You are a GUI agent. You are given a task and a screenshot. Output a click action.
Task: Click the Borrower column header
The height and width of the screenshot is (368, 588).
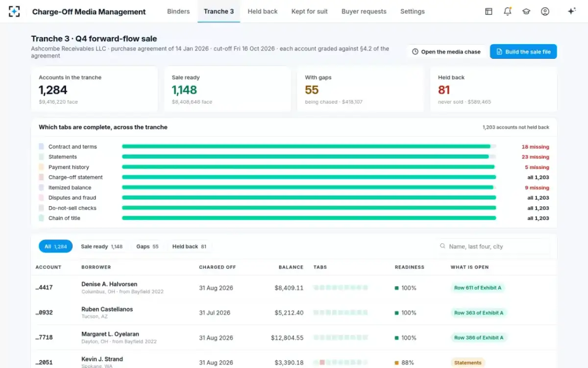(96, 267)
